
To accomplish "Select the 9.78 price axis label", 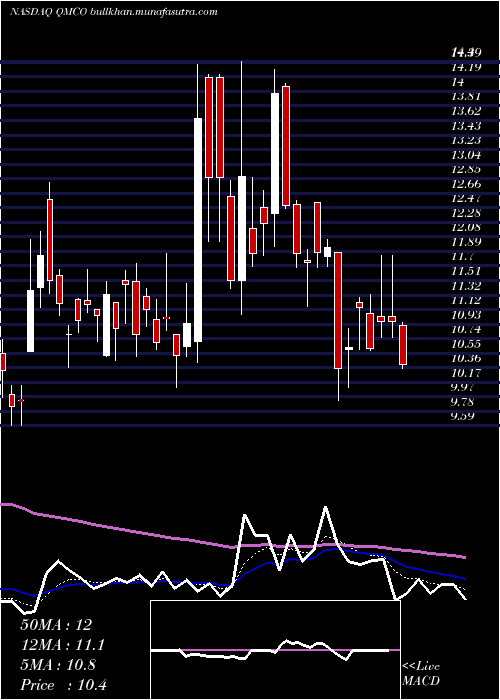I will [x=462, y=402].
